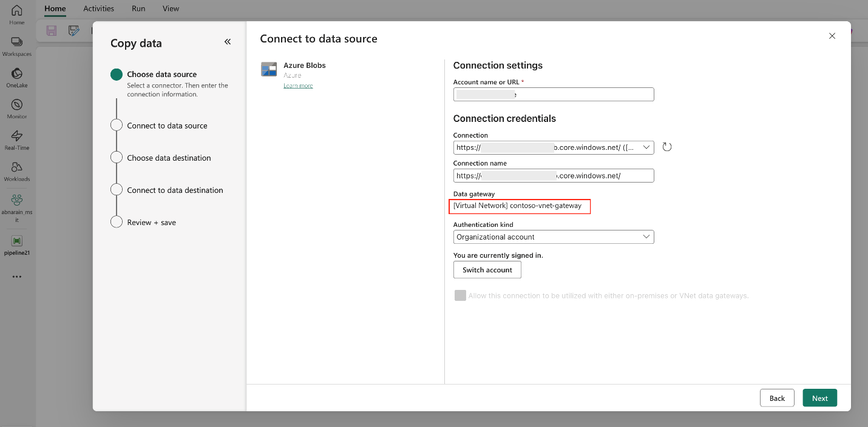
Task: Switch to the Activities tab
Action: tap(99, 8)
